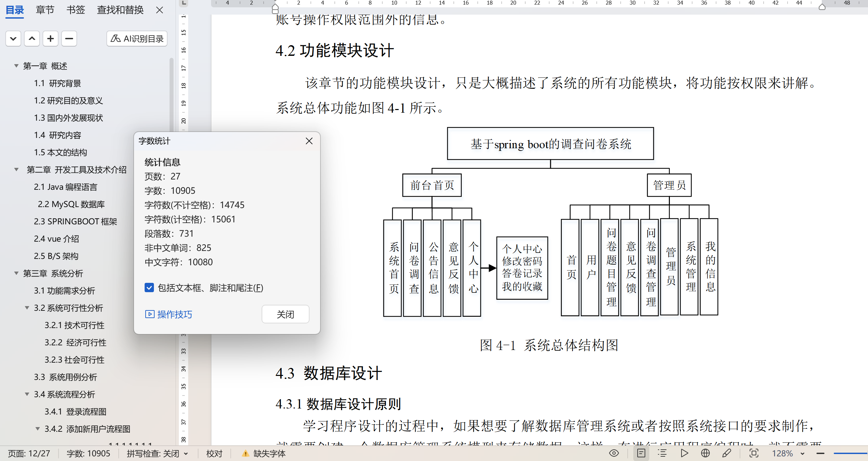Screen dimensions: 868x461
Task: Click the fit-page frame icon in the status bar
Action: [754, 453]
